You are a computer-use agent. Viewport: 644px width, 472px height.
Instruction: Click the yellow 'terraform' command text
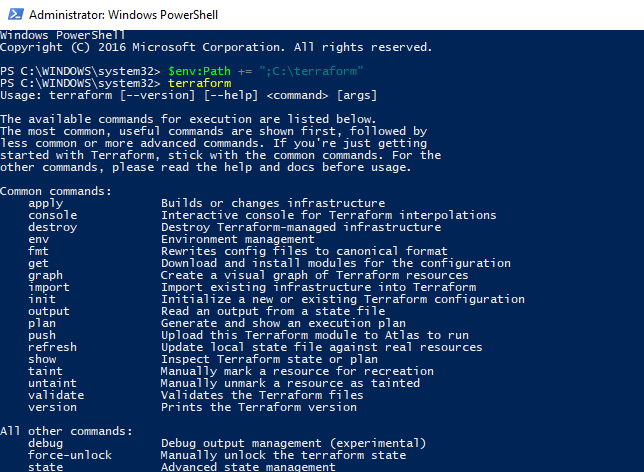[200, 83]
